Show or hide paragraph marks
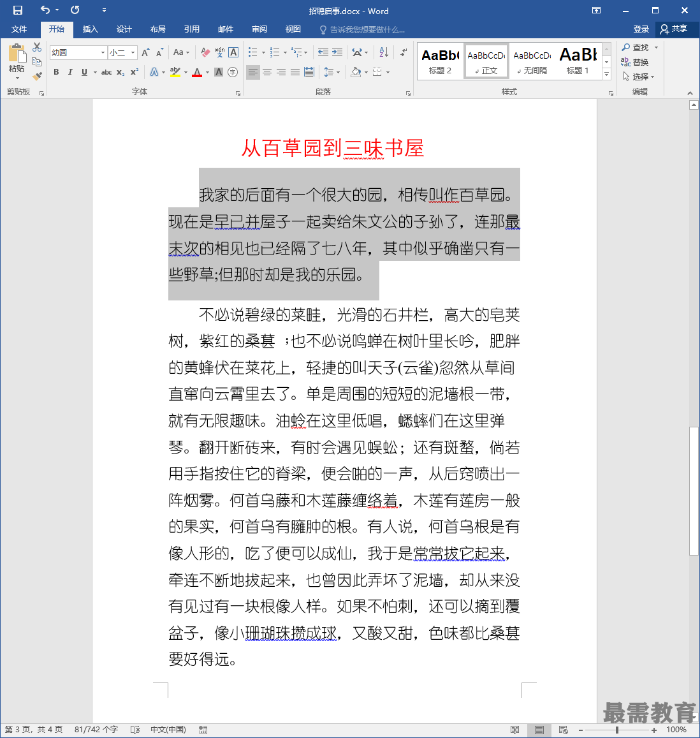The height and width of the screenshot is (738, 700). coord(404,52)
